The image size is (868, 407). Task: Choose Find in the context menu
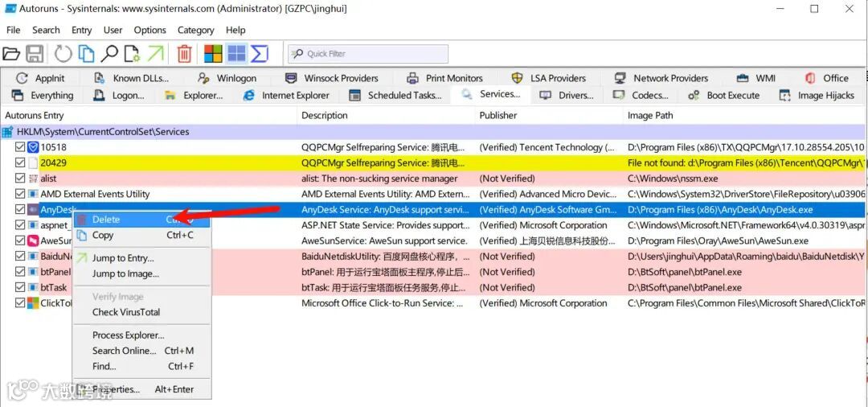[141, 366]
